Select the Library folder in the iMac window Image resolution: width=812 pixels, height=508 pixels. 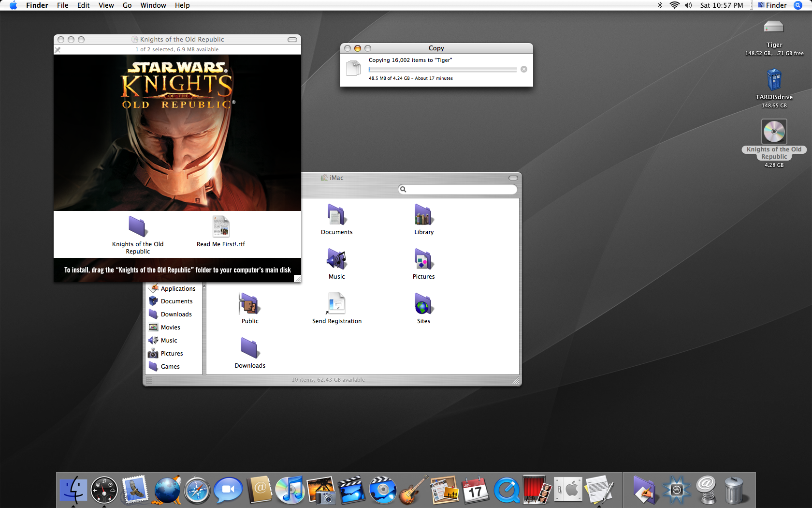click(424, 214)
